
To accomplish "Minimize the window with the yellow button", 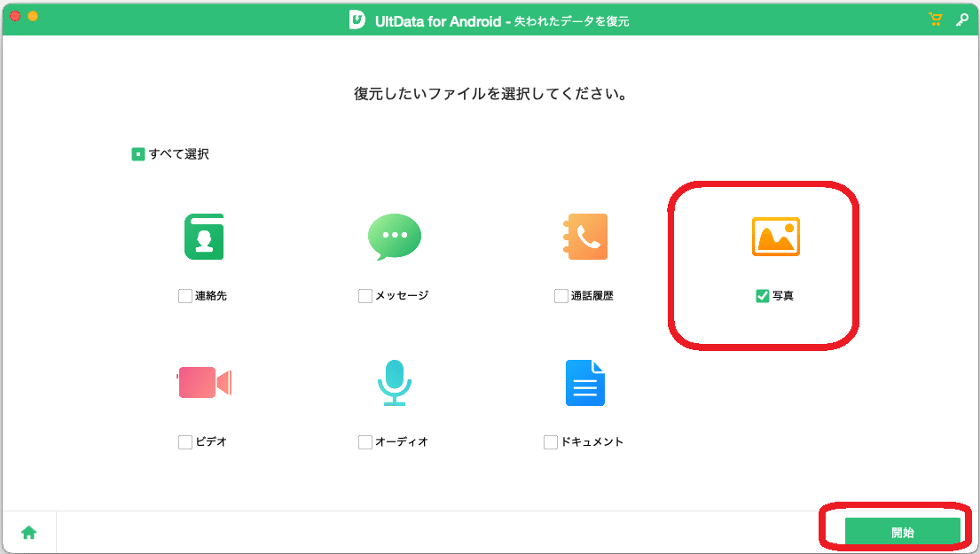I will 33,16.
